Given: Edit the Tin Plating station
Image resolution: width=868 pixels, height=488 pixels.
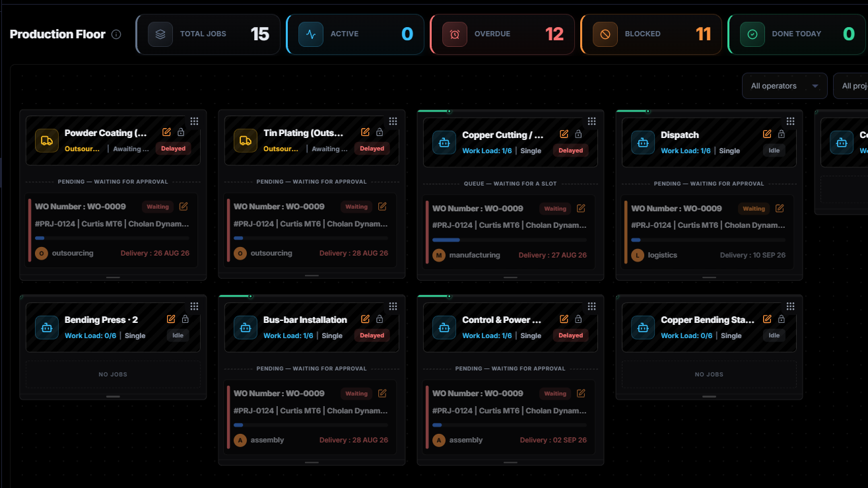Looking at the screenshot, I should point(366,132).
